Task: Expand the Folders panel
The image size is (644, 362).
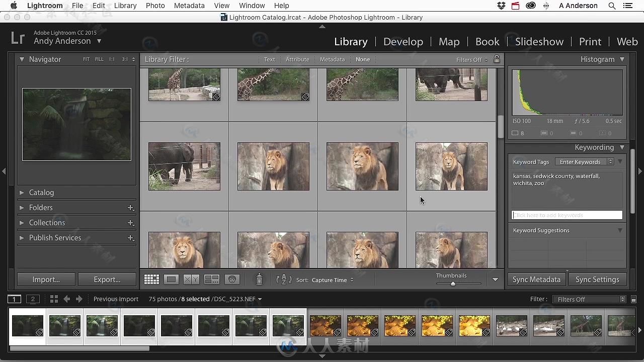Action: [22, 208]
